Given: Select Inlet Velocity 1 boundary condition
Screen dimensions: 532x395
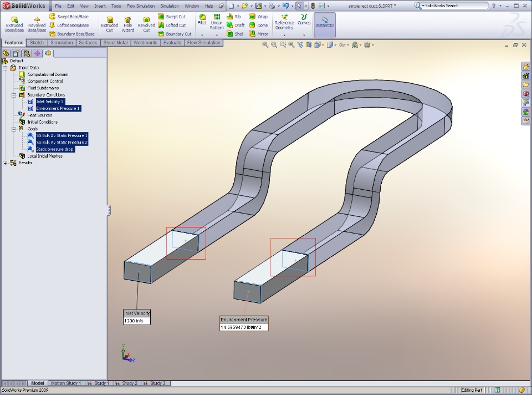Looking at the screenshot, I should point(49,102).
